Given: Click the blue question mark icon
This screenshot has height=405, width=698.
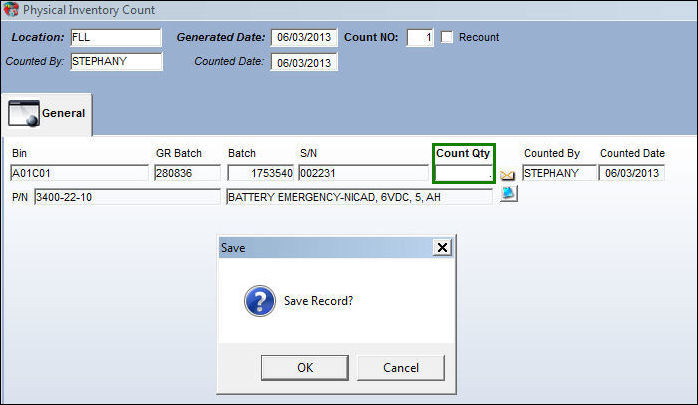Looking at the screenshot, I should tap(260, 301).
